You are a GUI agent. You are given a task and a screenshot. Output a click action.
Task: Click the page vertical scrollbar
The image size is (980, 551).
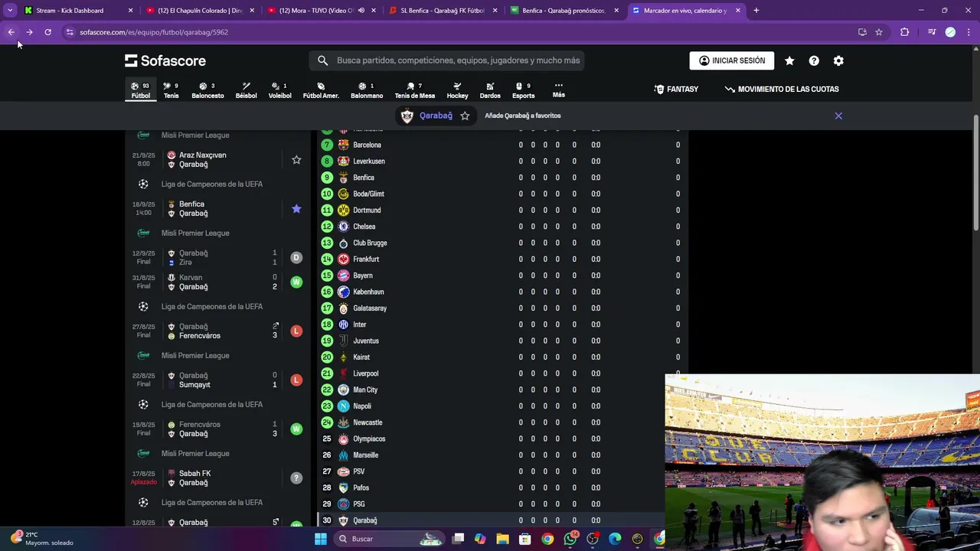975,172
